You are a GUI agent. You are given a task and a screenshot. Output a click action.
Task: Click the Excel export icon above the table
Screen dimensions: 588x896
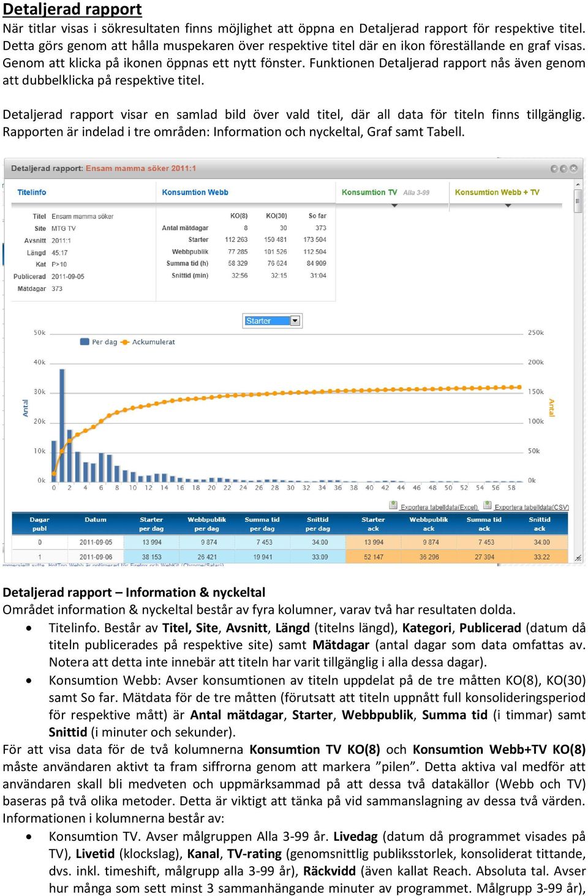[x=393, y=505]
